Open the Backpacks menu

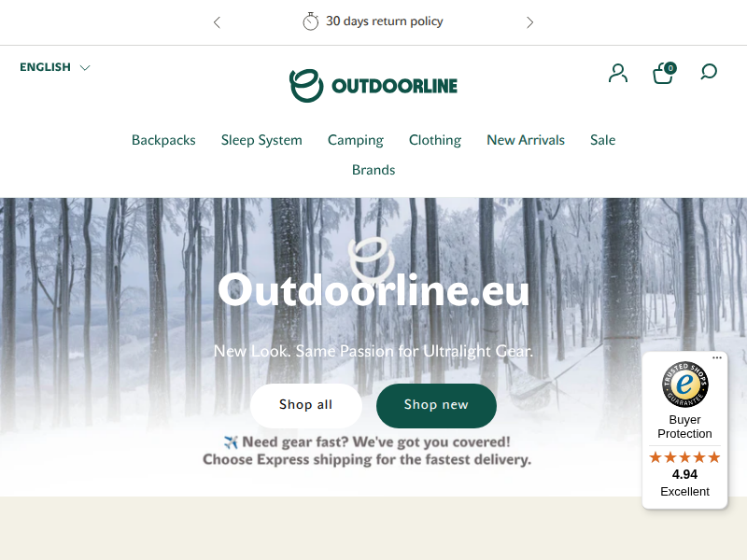coord(163,140)
